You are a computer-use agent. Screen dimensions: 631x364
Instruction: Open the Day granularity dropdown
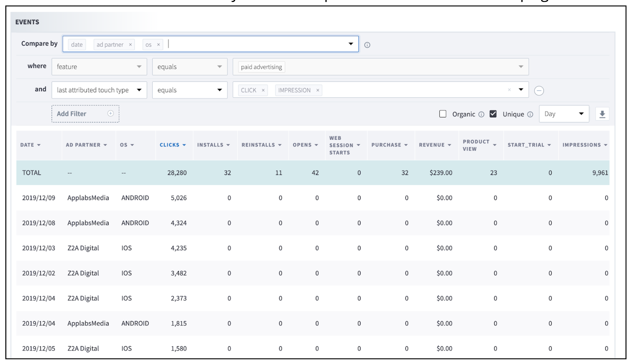[x=564, y=114]
